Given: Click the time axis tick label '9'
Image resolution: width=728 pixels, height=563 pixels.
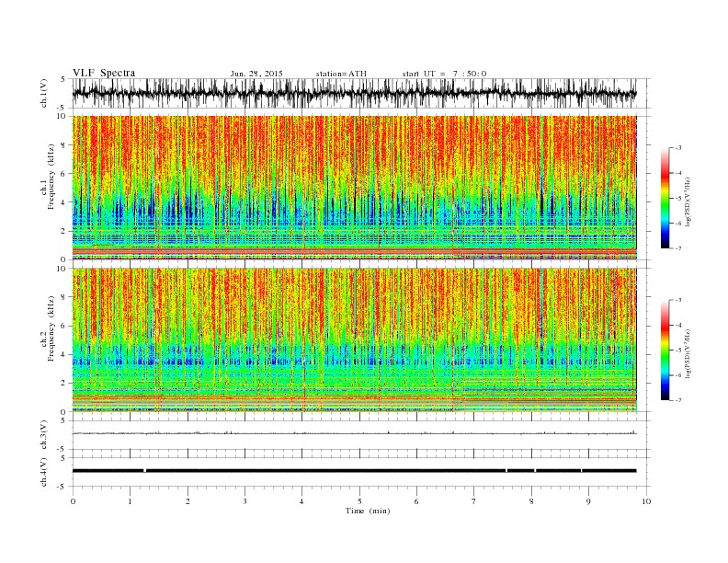Looking at the screenshot, I should (588, 501).
